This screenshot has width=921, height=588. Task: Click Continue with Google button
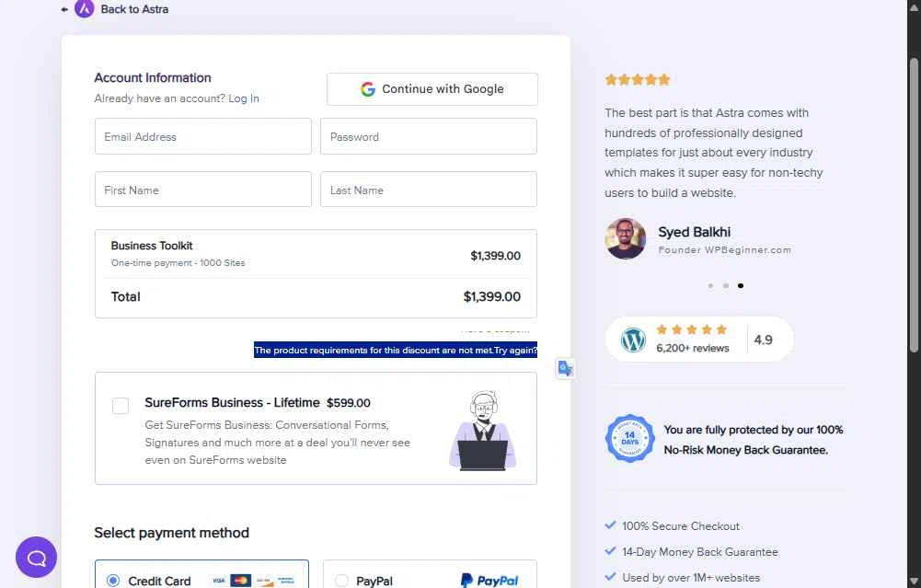click(x=432, y=89)
